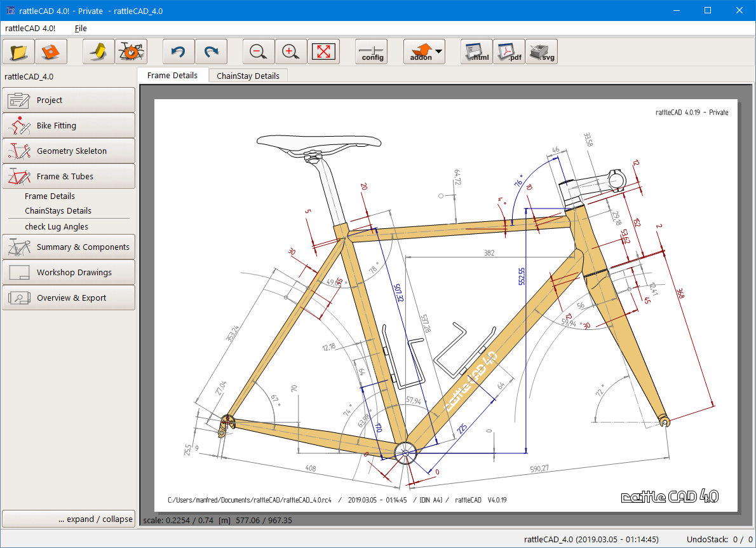Open the Geometry Skeleton section
Screen dimensions: 756x548
click(x=69, y=151)
